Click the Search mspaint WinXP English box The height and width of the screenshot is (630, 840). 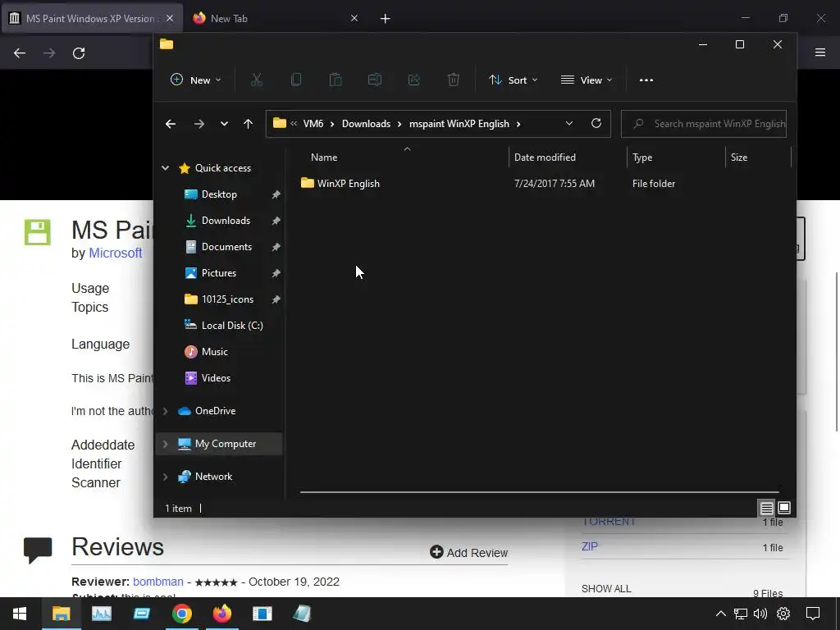click(x=703, y=124)
